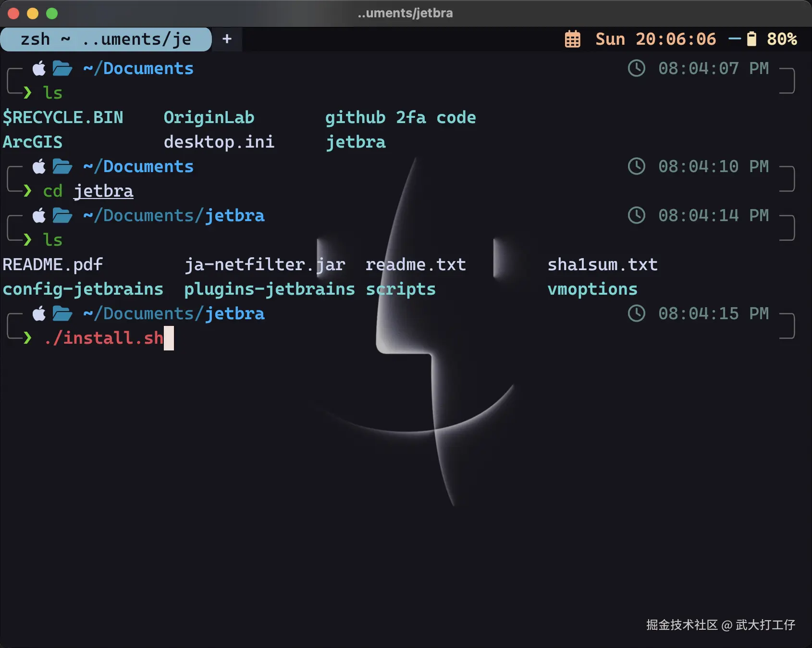Viewport: 812px width, 648px height.
Task: Click the 08:04:14 PM timestamp
Action: point(714,215)
